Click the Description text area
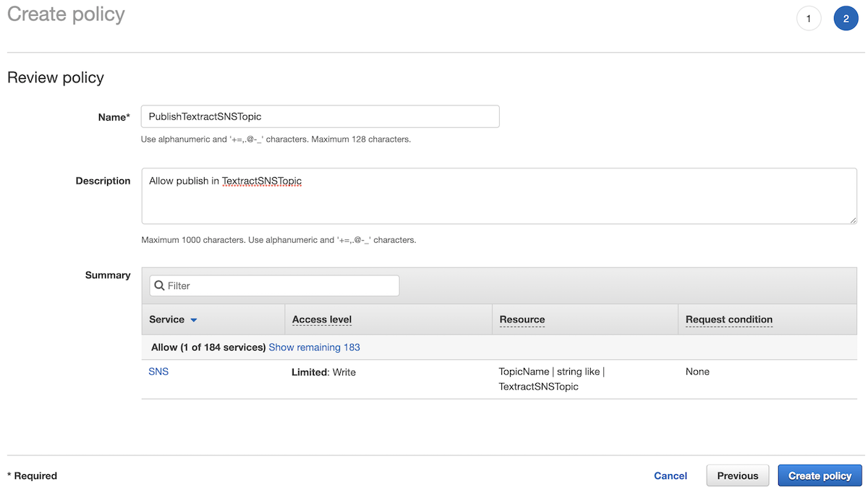 [x=499, y=197]
